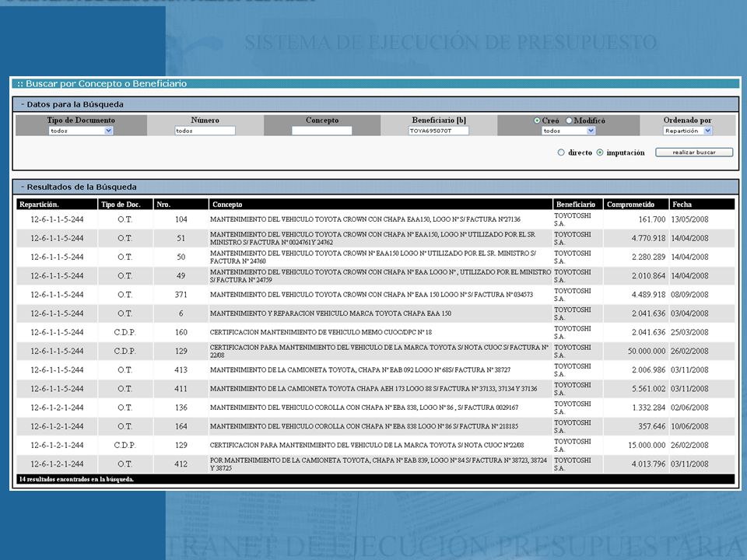Open the dropdown under Creó/Modificó
Image resolution: width=747 pixels, height=560 pixels.
click(568, 131)
